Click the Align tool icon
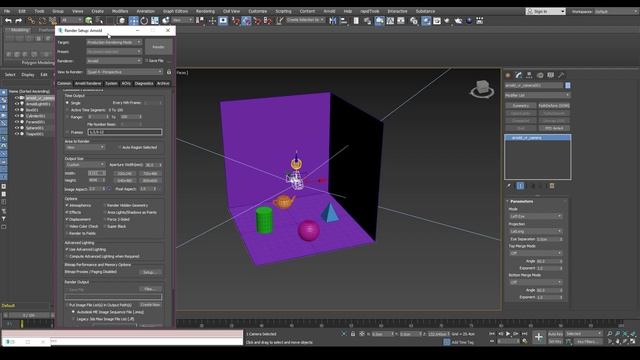 pyautogui.click(x=344, y=20)
